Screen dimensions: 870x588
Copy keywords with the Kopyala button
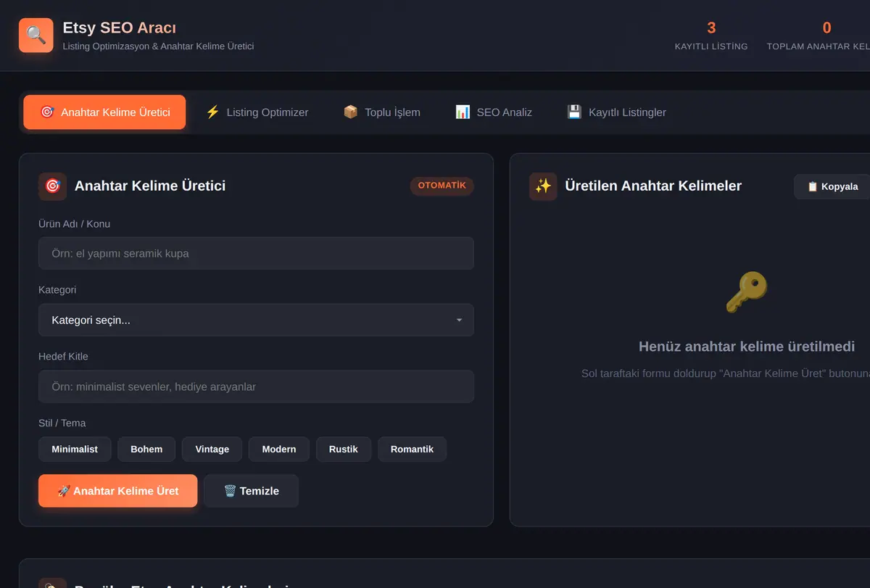[x=832, y=186]
